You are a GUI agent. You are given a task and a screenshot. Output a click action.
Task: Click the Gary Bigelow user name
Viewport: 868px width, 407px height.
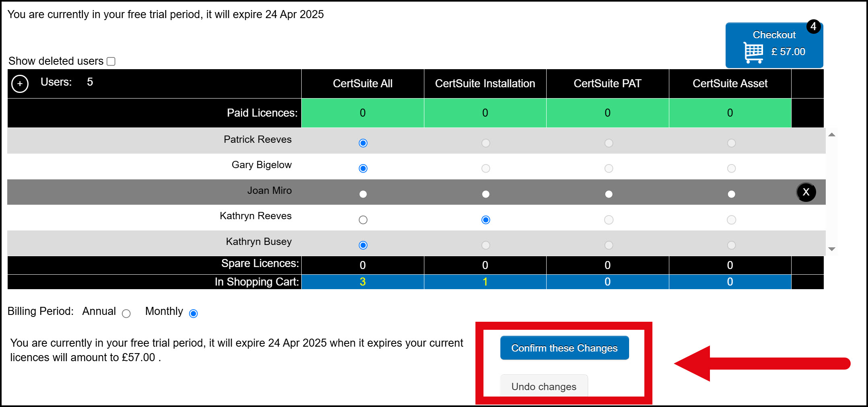[261, 165]
